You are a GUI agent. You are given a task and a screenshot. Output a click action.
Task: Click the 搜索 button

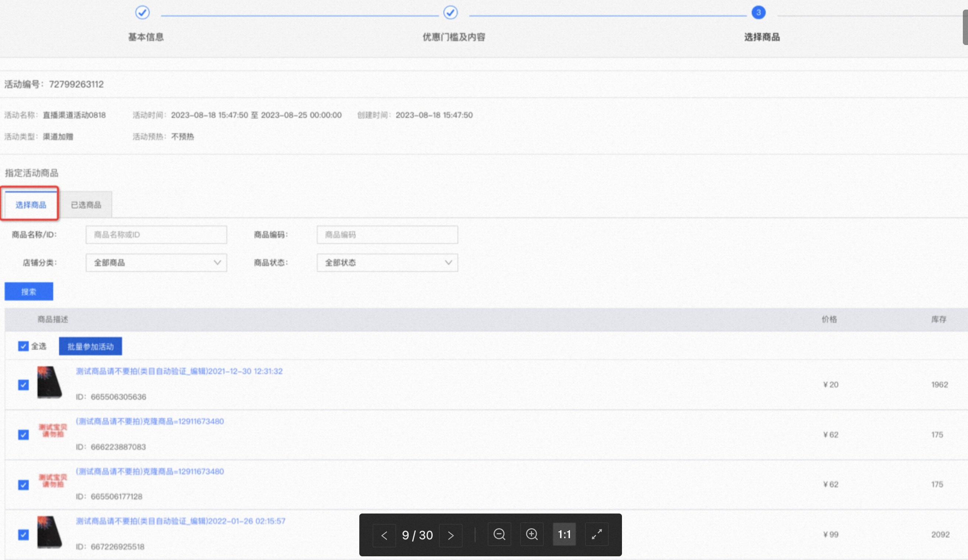(x=29, y=291)
